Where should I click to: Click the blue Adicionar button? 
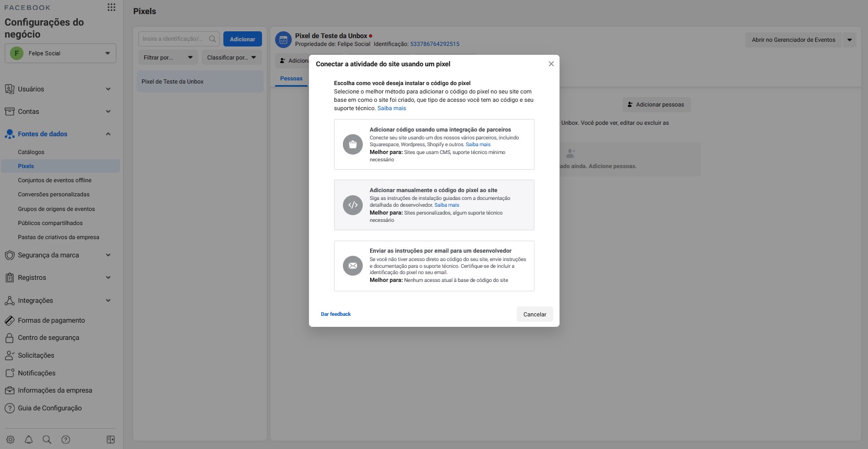243,39
